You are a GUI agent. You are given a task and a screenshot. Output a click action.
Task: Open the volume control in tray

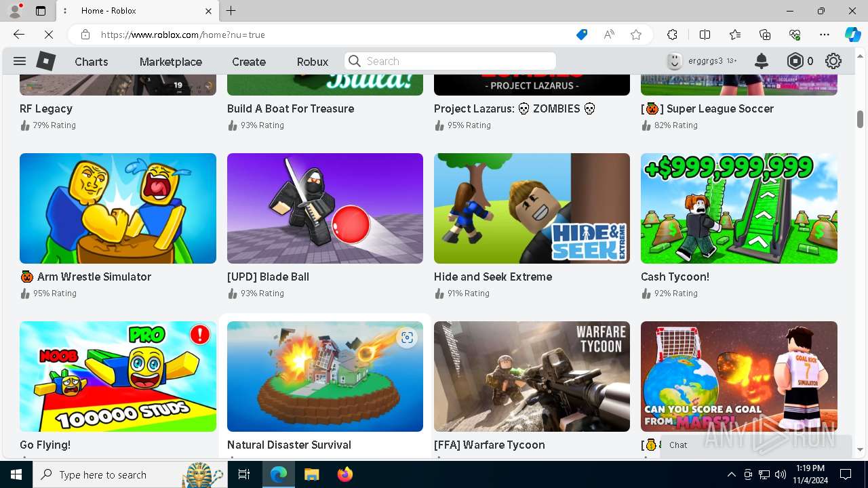pyautogui.click(x=781, y=474)
